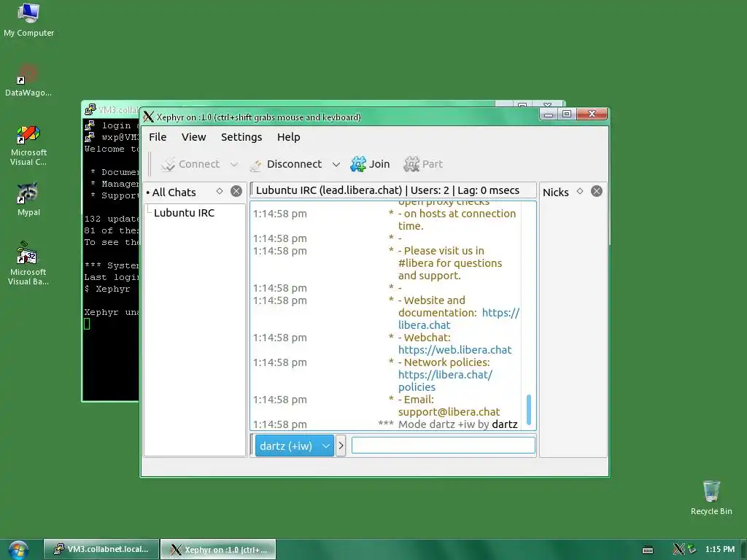Screen dimensions: 747x560
Task: Open DataWago desktop shortcut
Action: coord(28,80)
